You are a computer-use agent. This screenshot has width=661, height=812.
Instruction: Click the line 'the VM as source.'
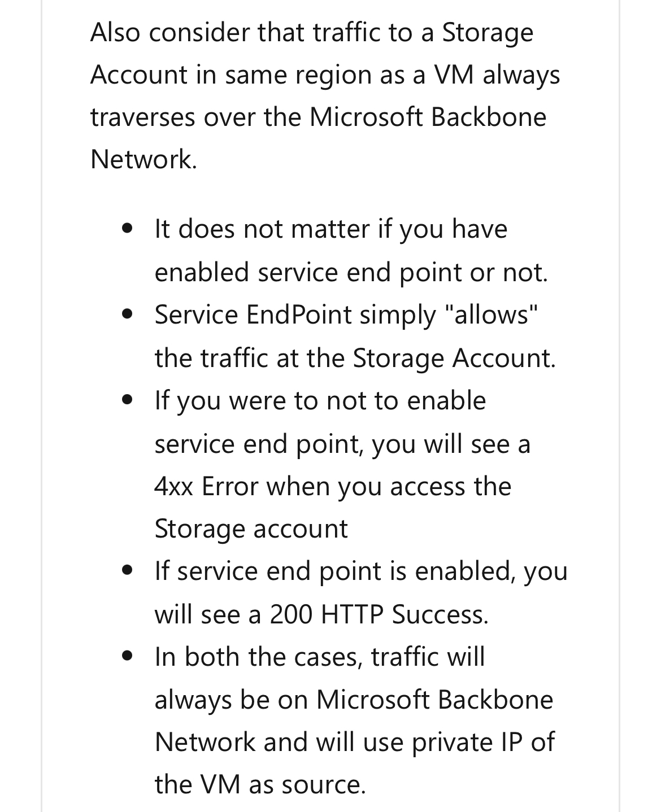[260, 785]
